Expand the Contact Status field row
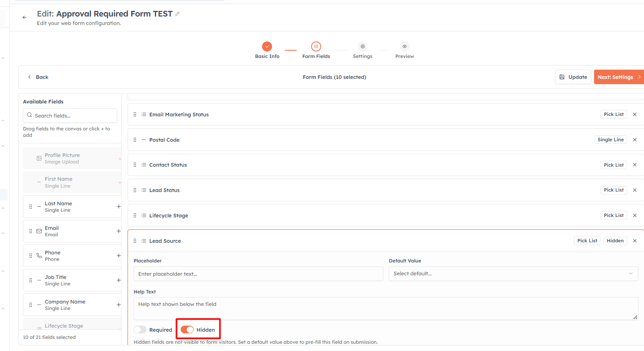644x351 pixels. point(386,165)
